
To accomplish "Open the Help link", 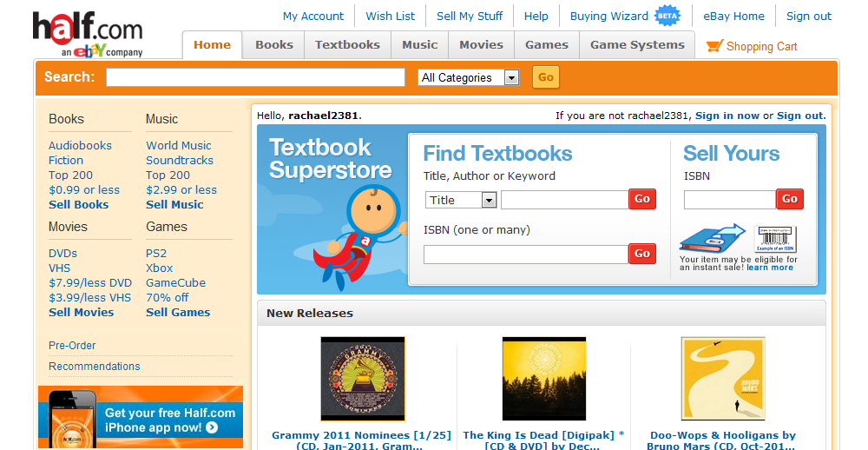I will [536, 16].
